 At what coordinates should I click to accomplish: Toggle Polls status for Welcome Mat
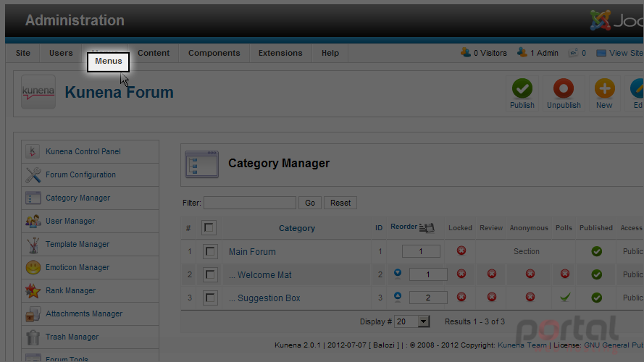(565, 274)
